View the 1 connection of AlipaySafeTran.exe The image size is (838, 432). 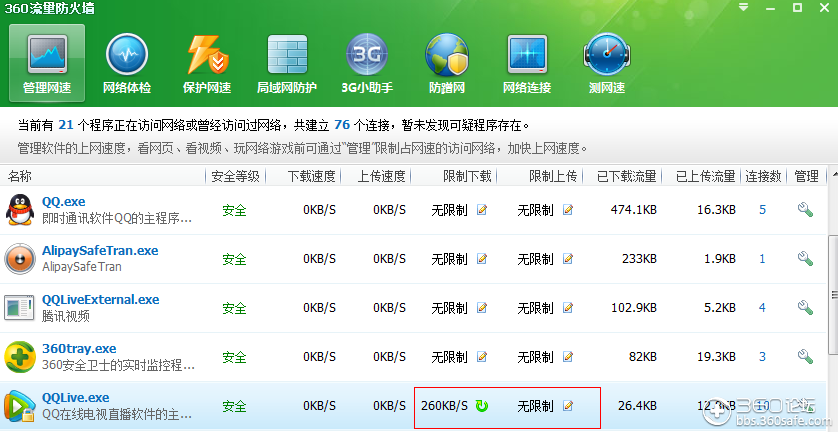pos(763,259)
